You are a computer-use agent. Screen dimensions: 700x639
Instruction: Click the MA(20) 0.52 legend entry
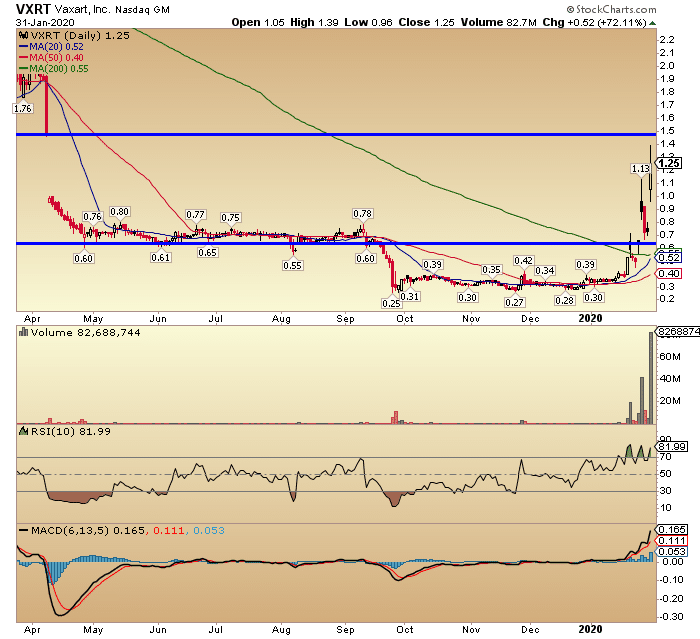51,46
